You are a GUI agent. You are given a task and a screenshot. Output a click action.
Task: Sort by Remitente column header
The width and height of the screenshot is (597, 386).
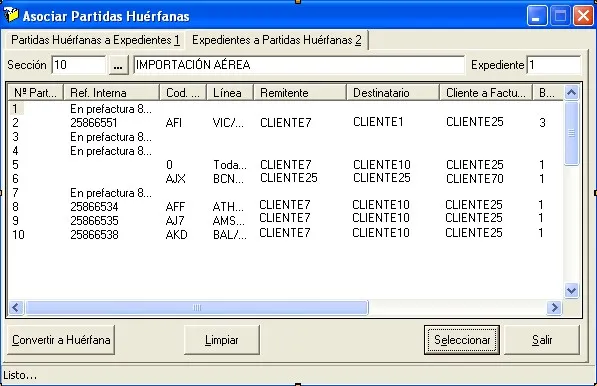[x=300, y=93]
